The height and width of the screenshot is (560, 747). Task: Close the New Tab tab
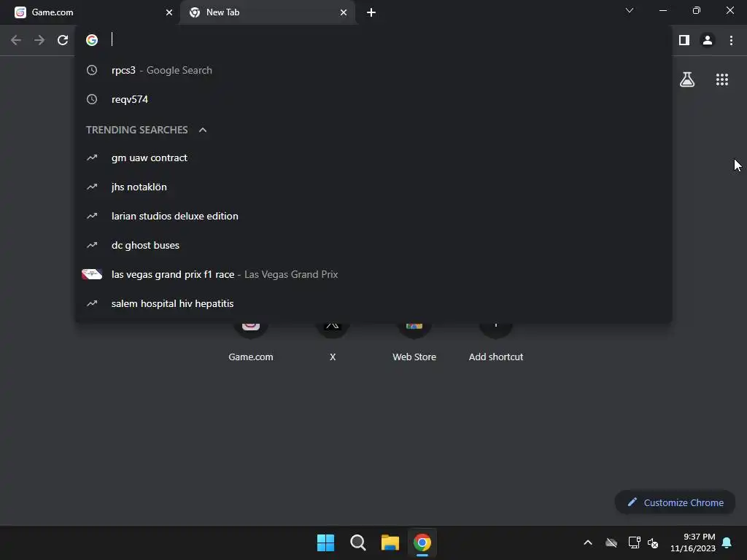[x=344, y=12]
